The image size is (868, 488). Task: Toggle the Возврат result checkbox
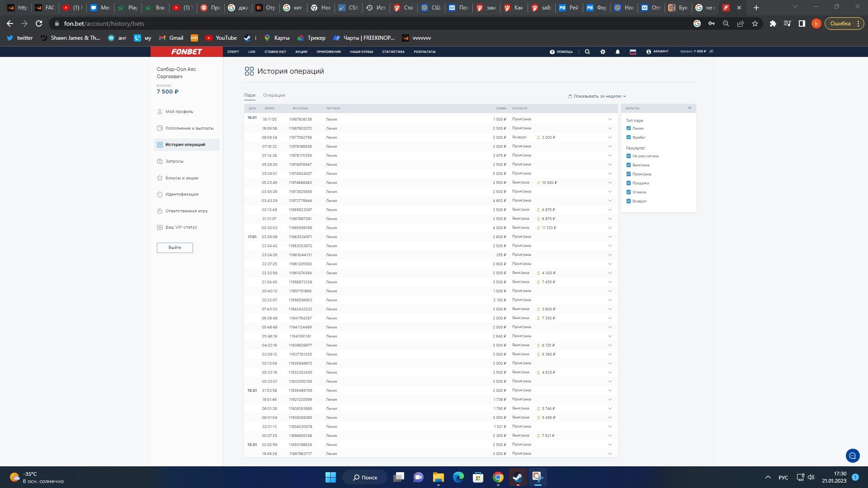tap(628, 201)
